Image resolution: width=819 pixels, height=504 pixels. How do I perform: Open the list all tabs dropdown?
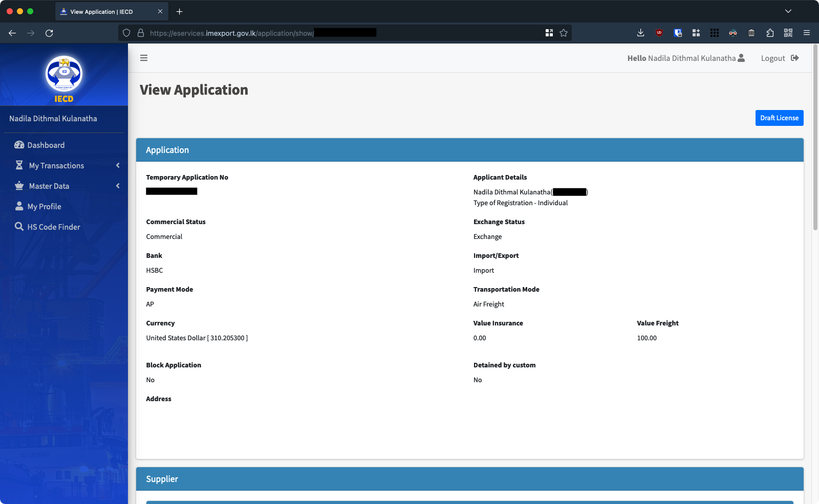click(x=788, y=11)
